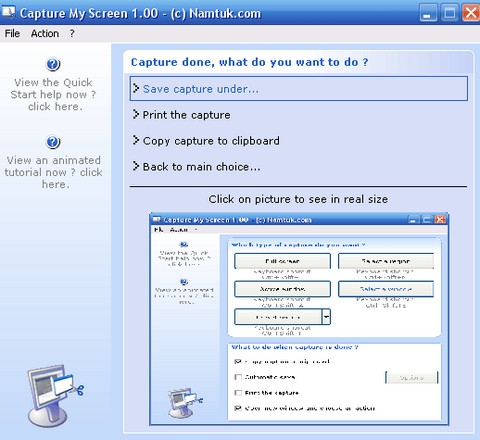Click the Quick Start help icon
Image resolution: width=480 pixels, height=440 pixels.
tap(53, 64)
